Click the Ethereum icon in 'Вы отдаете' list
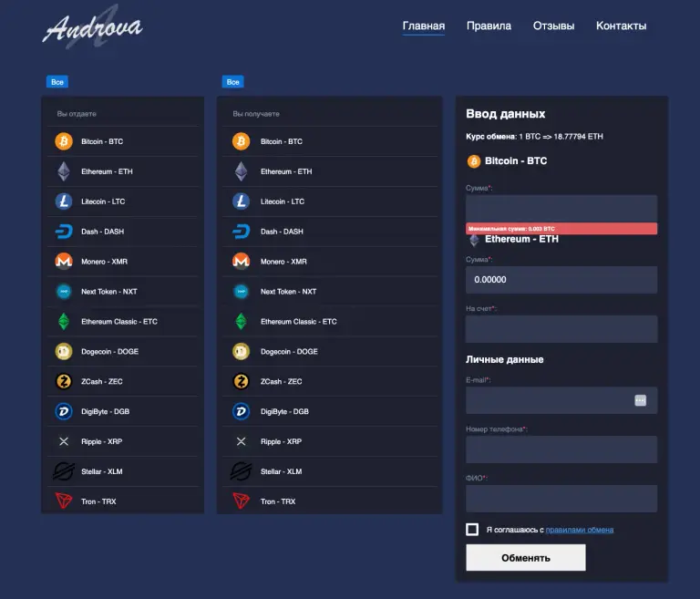 pos(64,171)
